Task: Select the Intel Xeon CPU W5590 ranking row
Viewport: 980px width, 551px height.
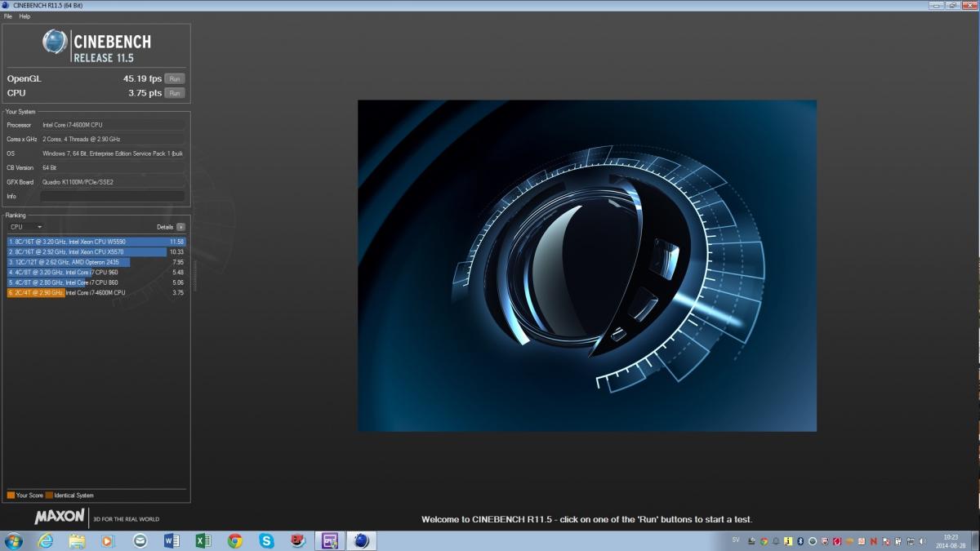Action: (96, 242)
